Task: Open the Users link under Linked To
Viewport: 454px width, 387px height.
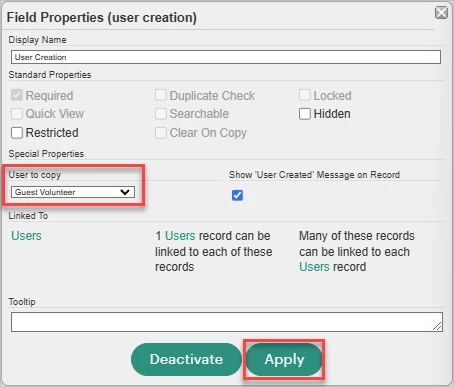Action: click(x=26, y=236)
